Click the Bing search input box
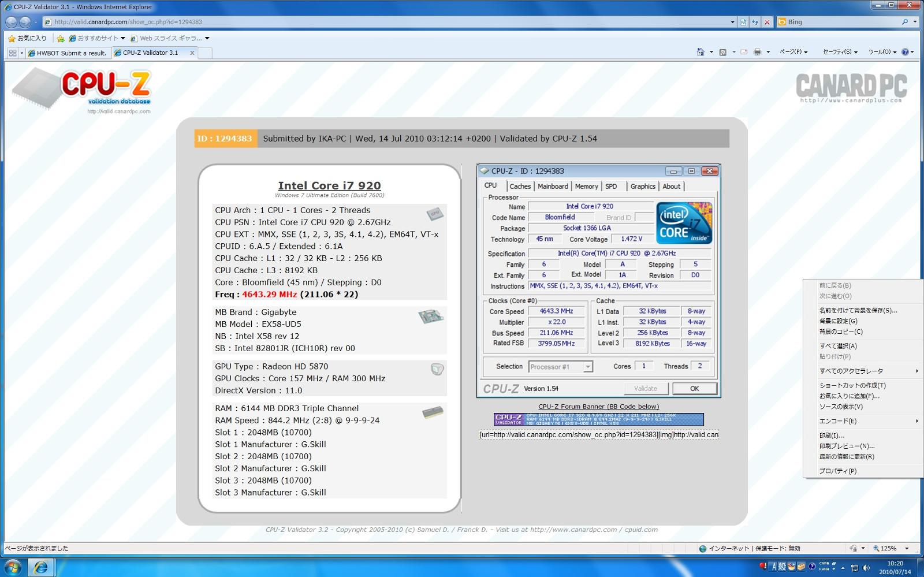 pos(842,22)
